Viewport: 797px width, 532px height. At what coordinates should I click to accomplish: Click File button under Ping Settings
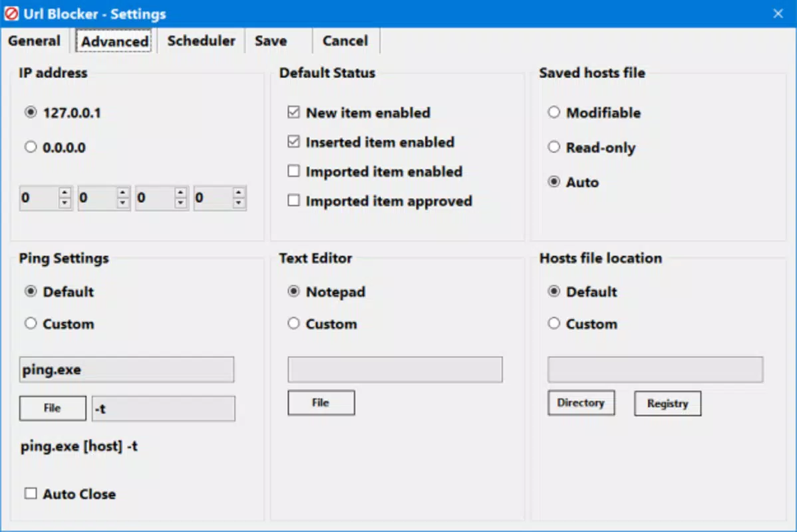click(x=53, y=408)
